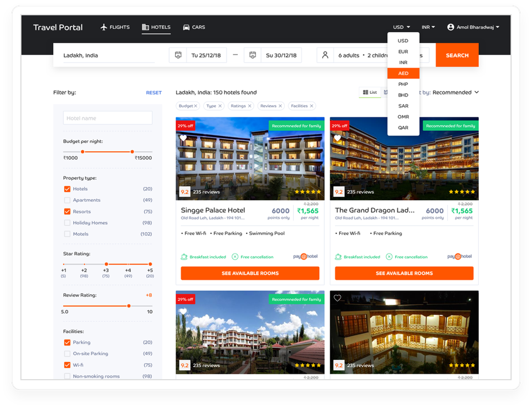532x408 pixels.
Task: Click the guests person icon
Action: coord(325,55)
